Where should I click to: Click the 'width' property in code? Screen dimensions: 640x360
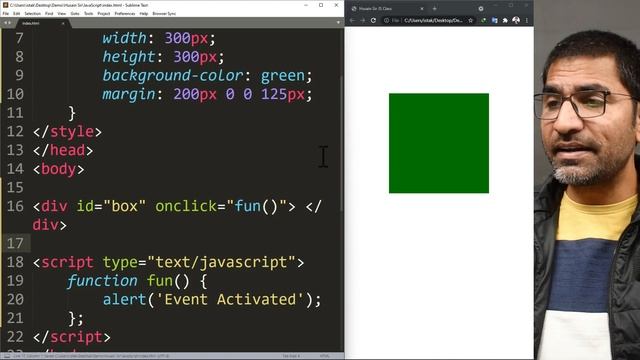[124, 38]
